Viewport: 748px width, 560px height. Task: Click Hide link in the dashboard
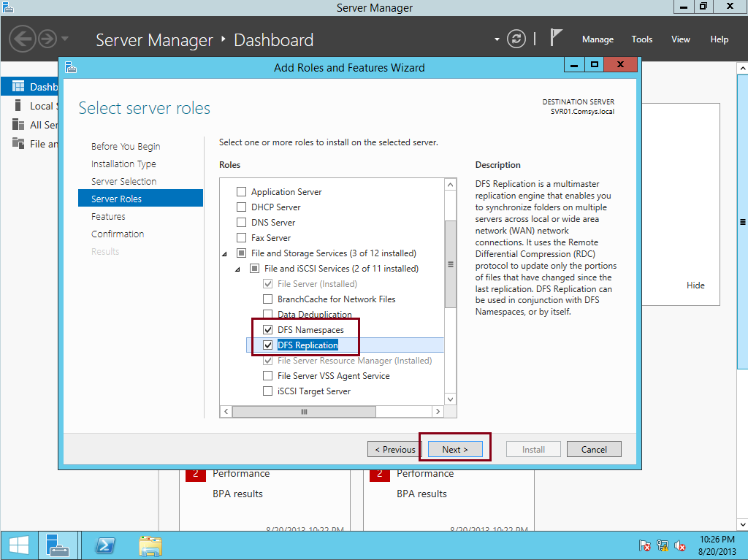click(x=695, y=285)
